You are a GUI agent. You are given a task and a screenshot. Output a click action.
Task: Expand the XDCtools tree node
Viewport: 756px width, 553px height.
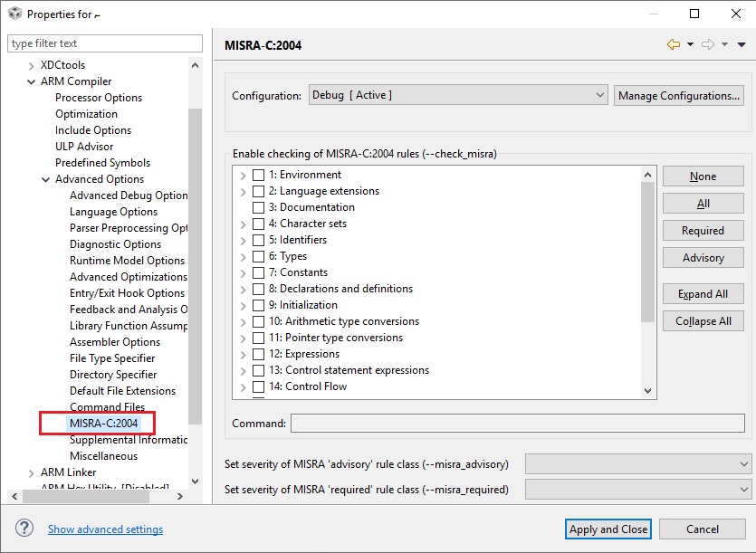pos(32,66)
